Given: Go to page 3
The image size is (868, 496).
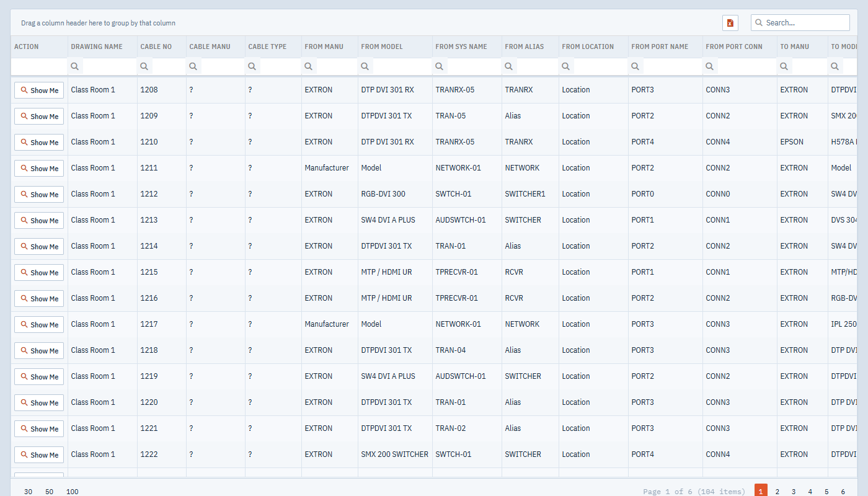Looking at the screenshot, I should (794, 491).
